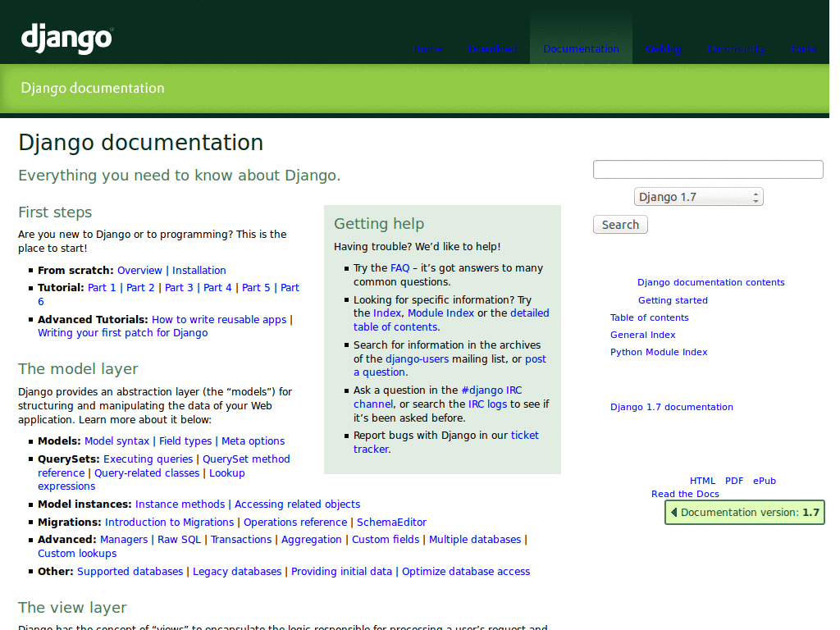Open Providing initial data link
This screenshot has width=840, height=630.
click(x=342, y=572)
